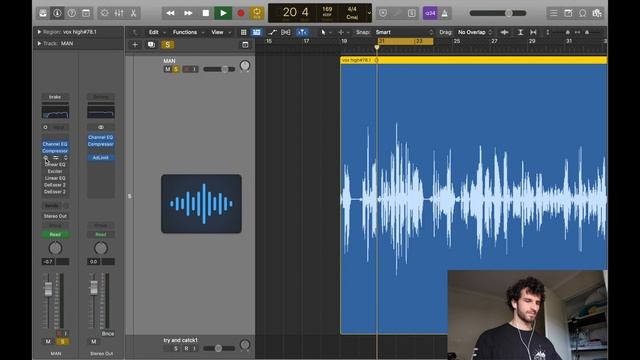Open the Functions menu in tracks area
The width and height of the screenshot is (640, 360).
click(x=188, y=32)
